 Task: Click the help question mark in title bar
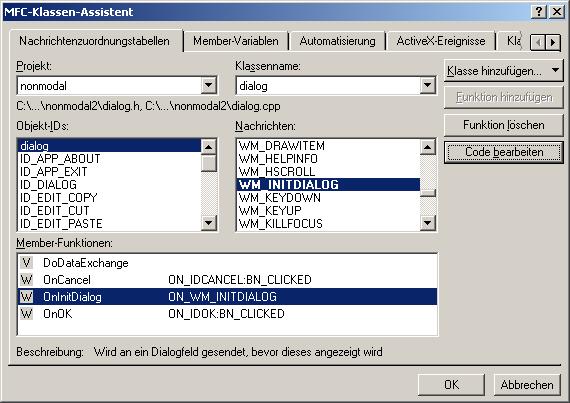(x=539, y=12)
